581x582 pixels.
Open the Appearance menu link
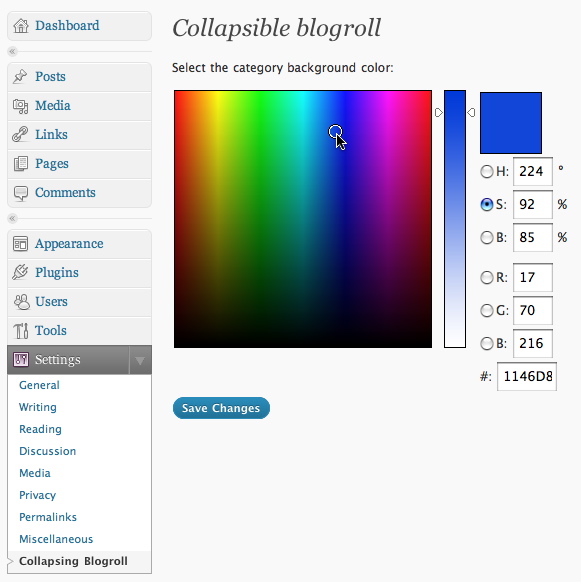(x=69, y=243)
